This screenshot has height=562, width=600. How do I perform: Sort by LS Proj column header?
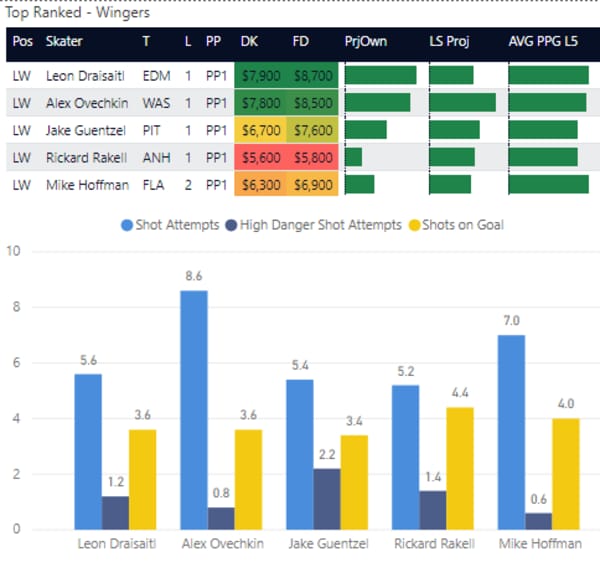pyautogui.click(x=449, y=41)
